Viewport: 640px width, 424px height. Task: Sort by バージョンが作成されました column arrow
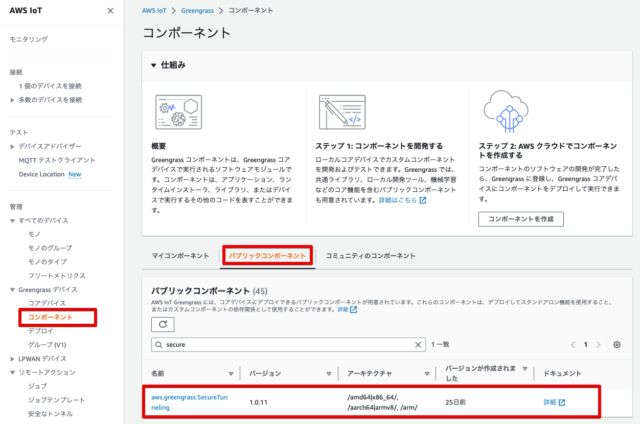point(525,369)
